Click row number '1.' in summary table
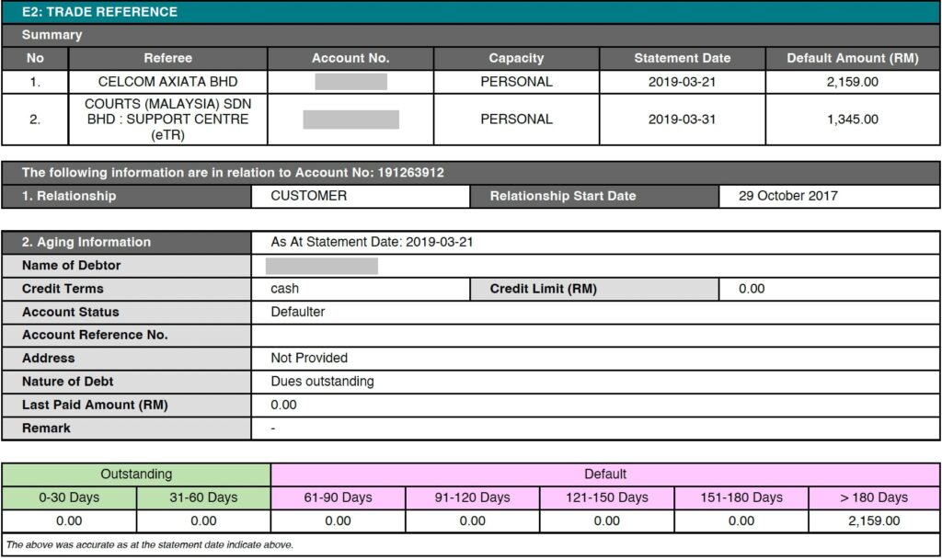The height and width of the screenshot is (560, 942). [x=35, y=82]
